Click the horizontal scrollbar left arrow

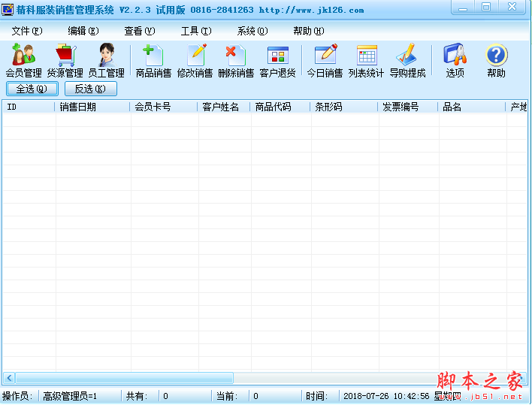click(x=9, y=378)
